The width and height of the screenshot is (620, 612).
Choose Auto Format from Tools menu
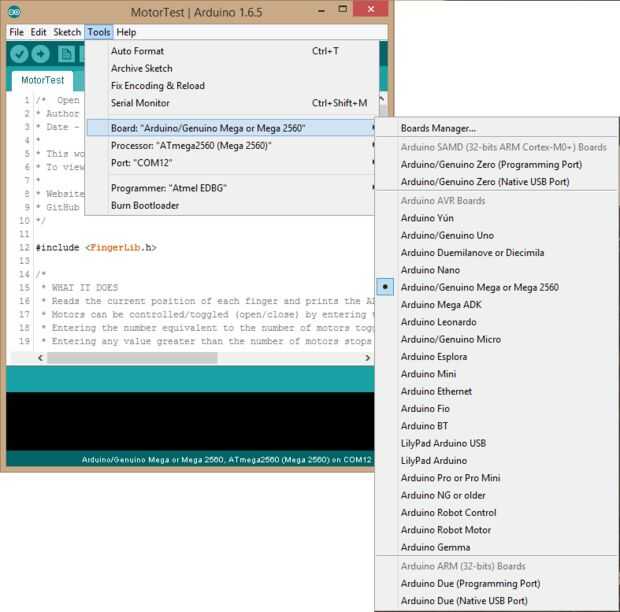point(230,51)
